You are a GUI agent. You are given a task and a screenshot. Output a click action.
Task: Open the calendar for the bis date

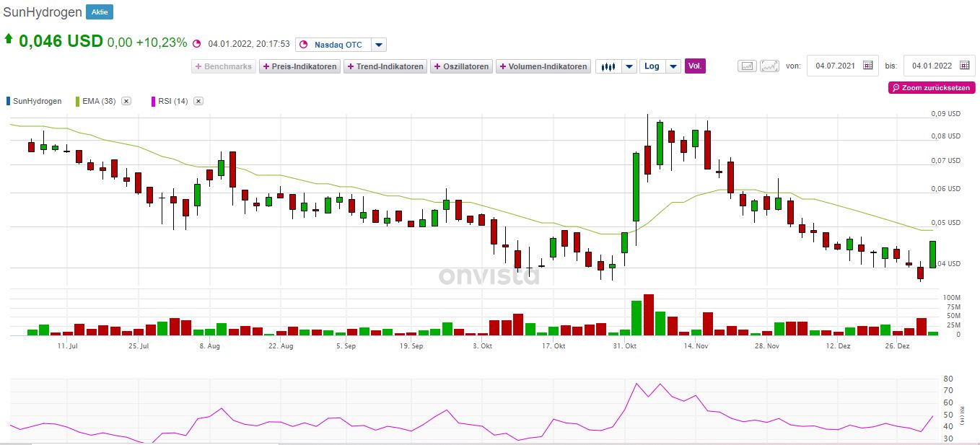(x=964, y=66)
